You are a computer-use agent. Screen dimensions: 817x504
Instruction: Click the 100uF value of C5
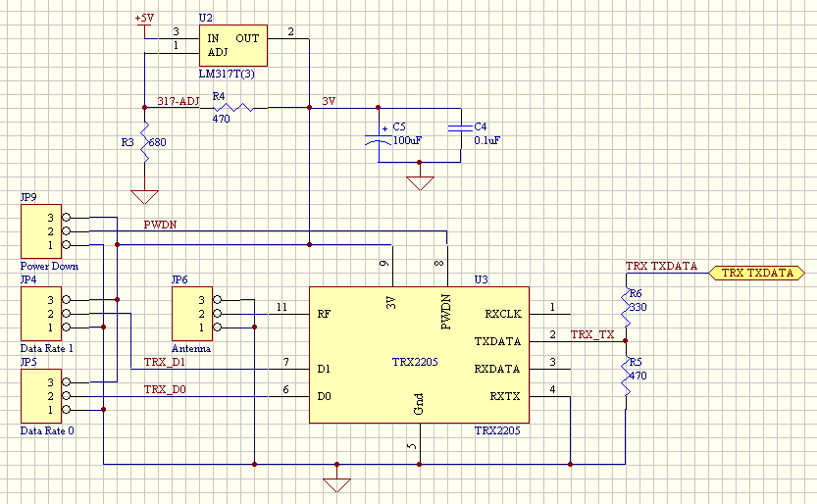[407, 140]
